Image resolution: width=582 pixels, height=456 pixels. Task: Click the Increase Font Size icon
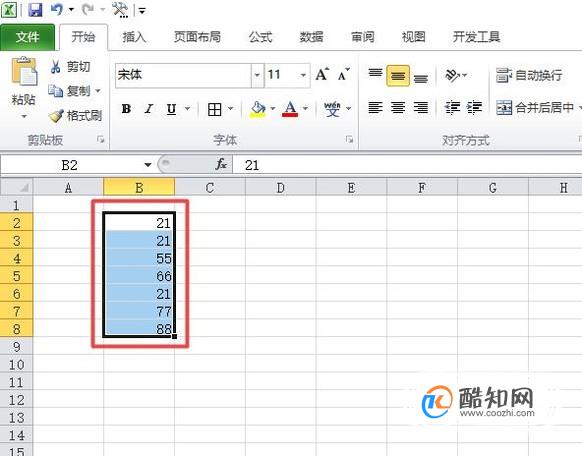pyautogui.click(x=322, y=75)
